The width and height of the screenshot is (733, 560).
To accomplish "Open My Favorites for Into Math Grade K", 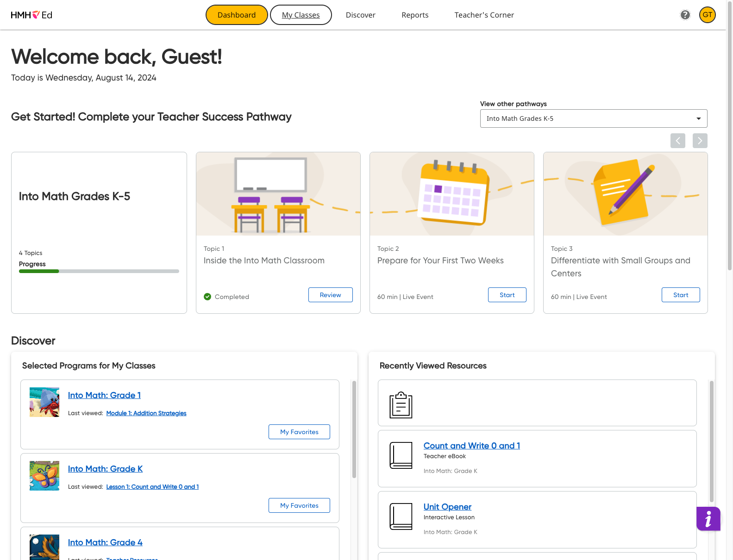I will click(x=299, y=505).
